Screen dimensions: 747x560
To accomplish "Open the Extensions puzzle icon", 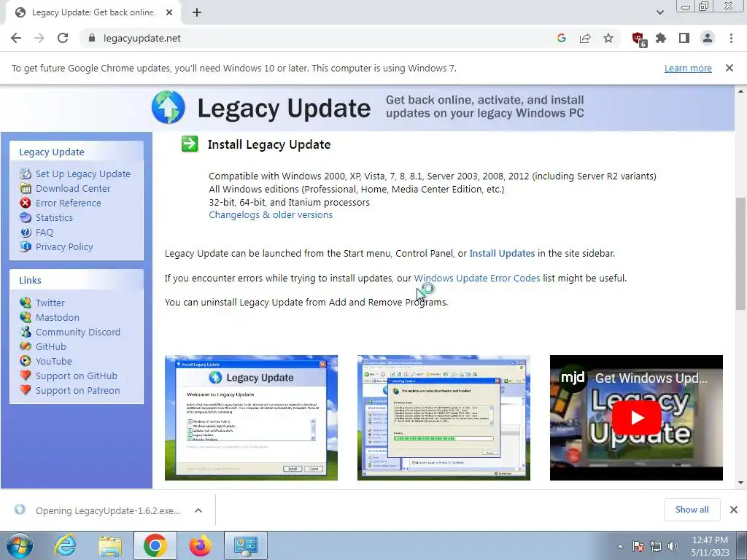I will (x=661, y=38).
